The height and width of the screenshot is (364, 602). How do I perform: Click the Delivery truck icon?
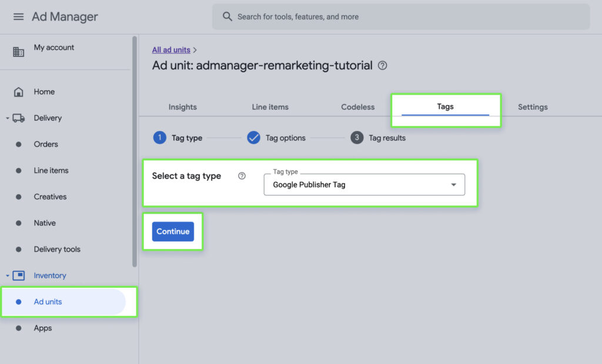(x=19, y=118)
